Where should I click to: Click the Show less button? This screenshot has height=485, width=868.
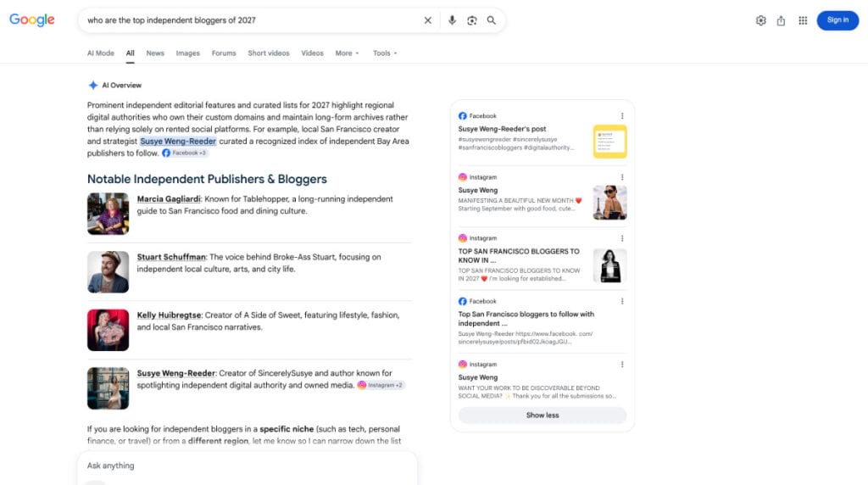click(x=542, y=415)
